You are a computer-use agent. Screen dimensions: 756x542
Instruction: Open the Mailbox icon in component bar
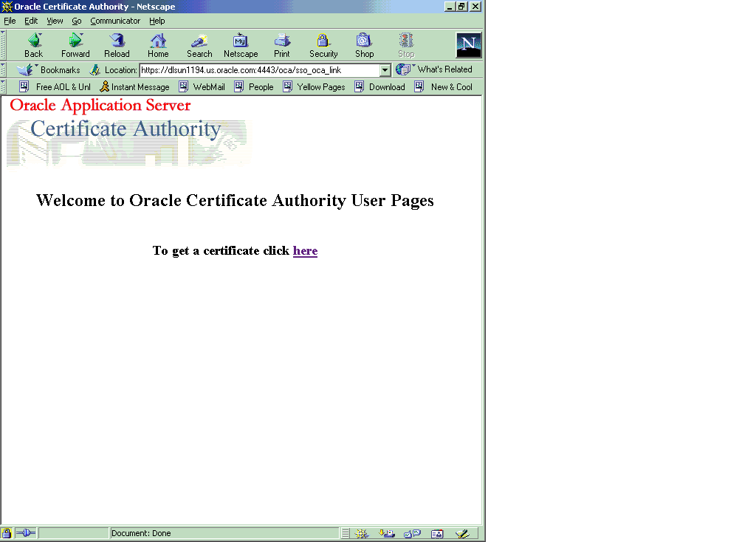pyautogui.click(x=387, y=533)
